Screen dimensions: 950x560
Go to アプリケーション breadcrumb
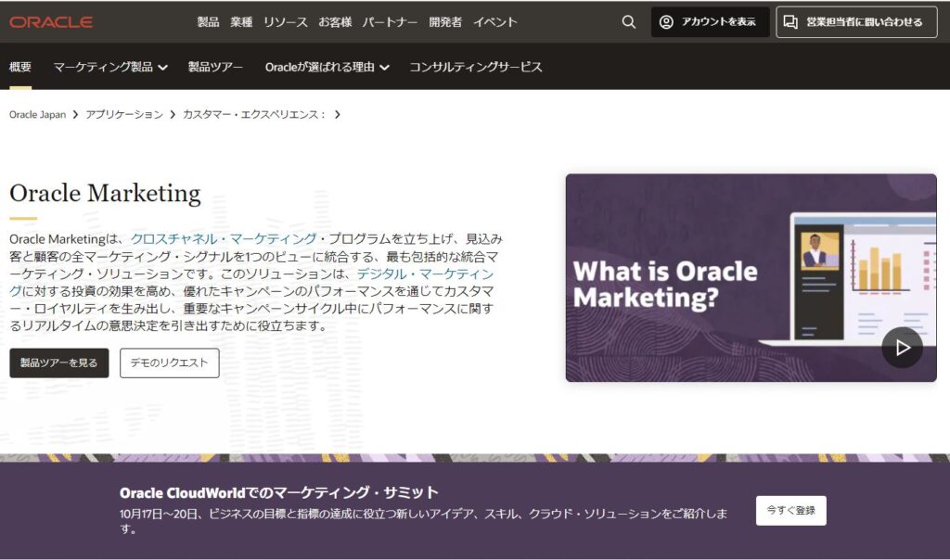point(124,114)
